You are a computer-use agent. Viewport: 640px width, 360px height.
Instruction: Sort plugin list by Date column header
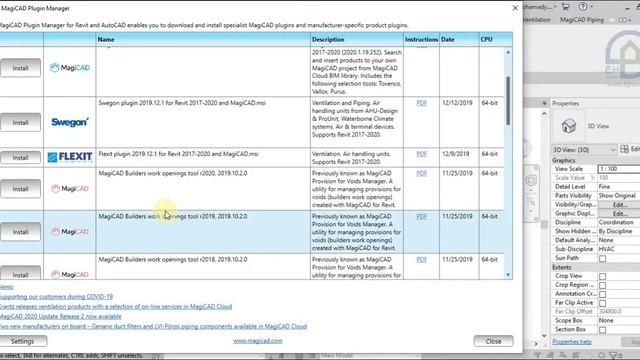(459, 40)
